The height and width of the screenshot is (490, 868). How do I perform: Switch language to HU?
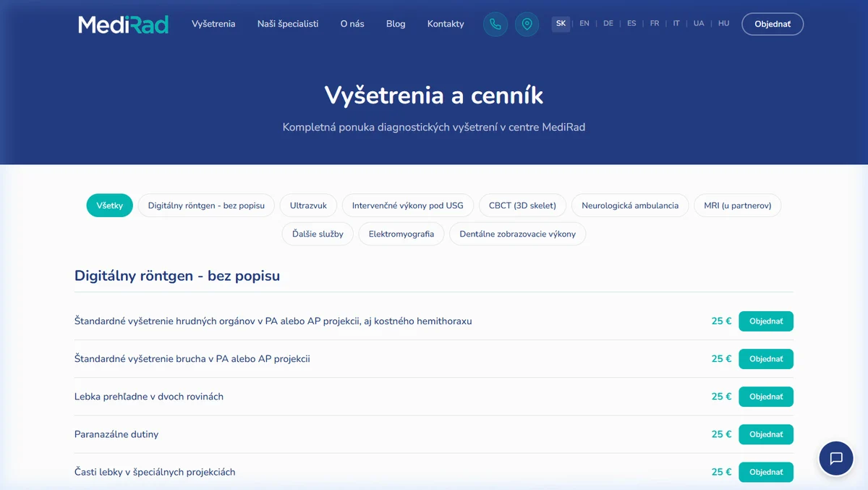[x=724, y=24]
